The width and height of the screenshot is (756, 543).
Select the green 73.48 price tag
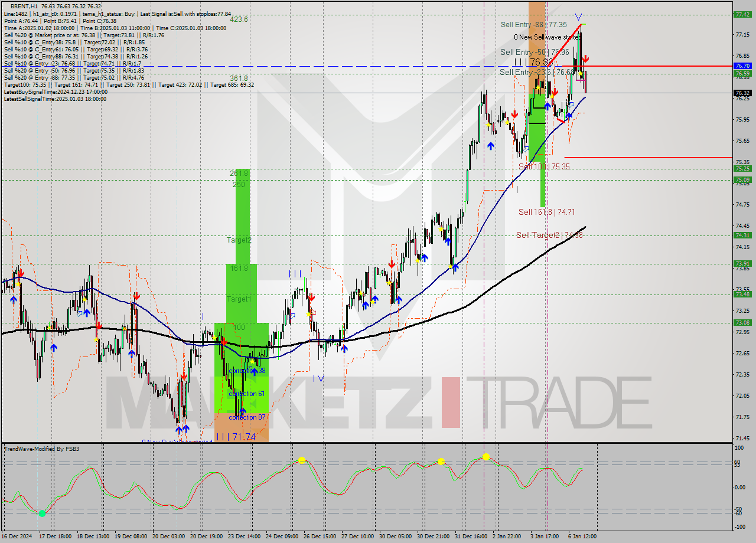pyautogui.click(x=742, y=294)
